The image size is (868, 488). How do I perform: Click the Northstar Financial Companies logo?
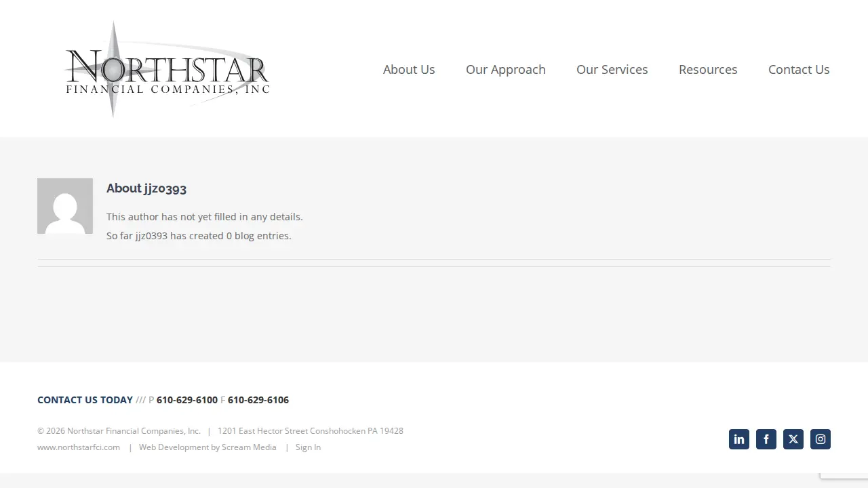(x=167, y=69)
